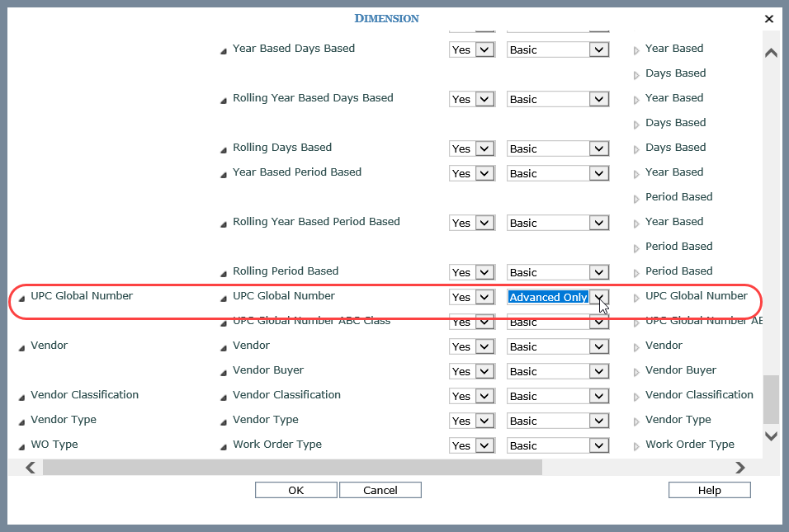The width and height of the screenshot is (789, 532).
Task: Click the vertical scrollbar down arrow
Action: 771,436
